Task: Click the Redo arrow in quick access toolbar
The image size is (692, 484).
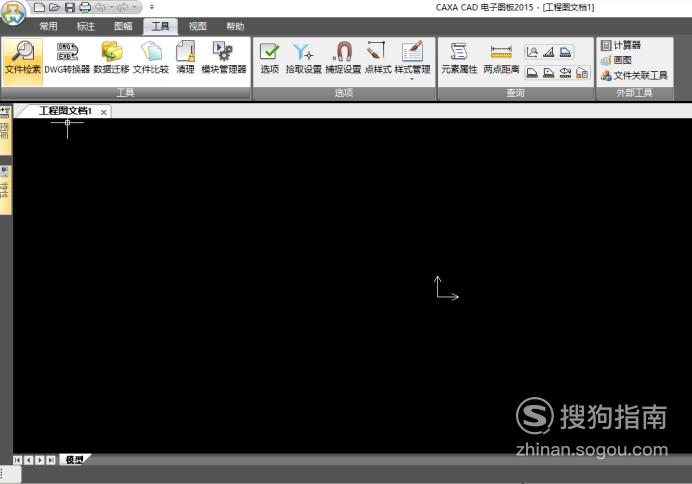Action: 122,7
